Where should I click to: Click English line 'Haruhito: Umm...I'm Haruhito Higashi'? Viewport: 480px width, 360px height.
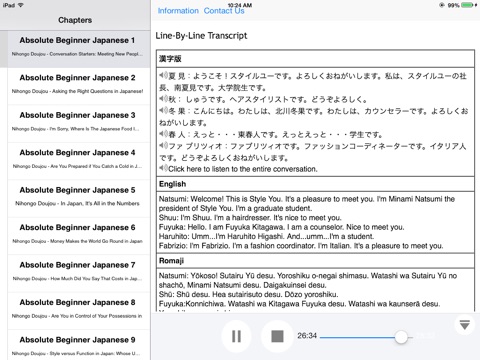pos(266,236)
